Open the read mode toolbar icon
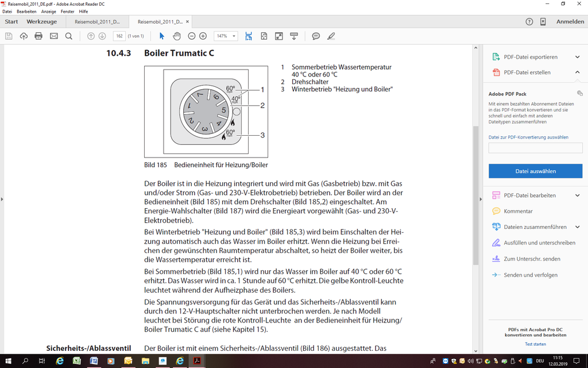This screenshot has width=588, height=368. tap(294, 36)
